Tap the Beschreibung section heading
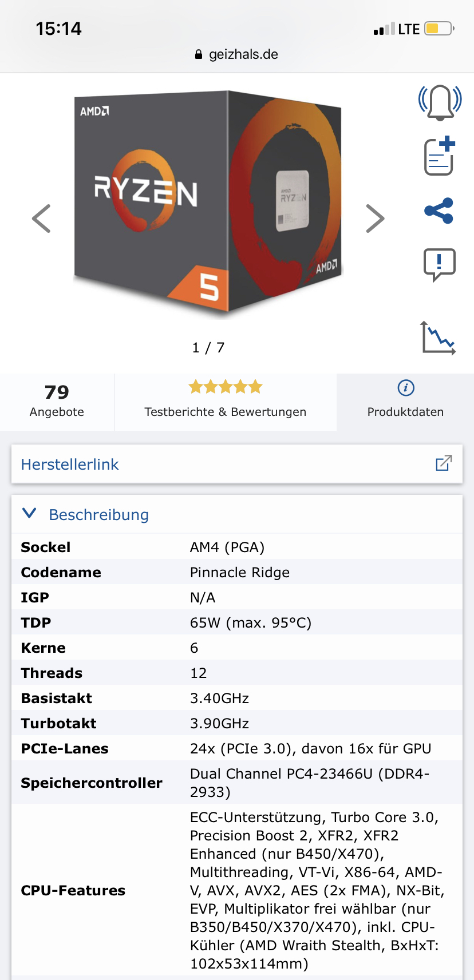This screenshot has width=474, height=980. [x=99, y=514]
